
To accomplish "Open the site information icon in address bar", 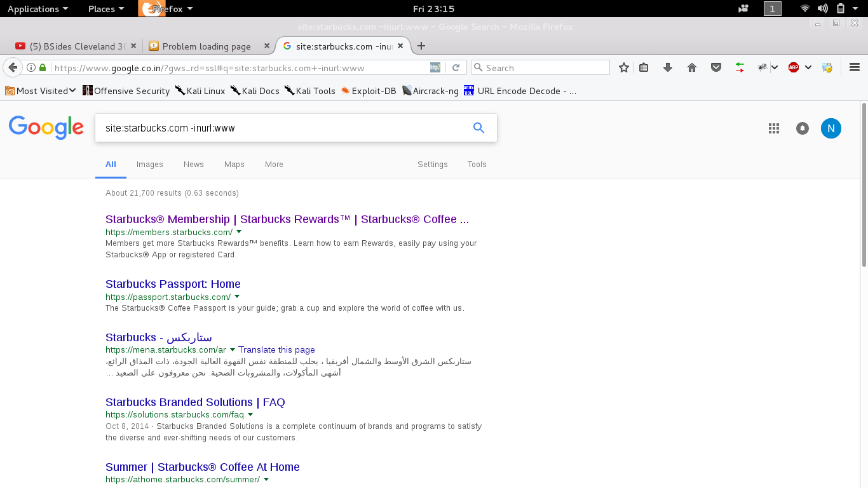I will click(x=31, y=67).
